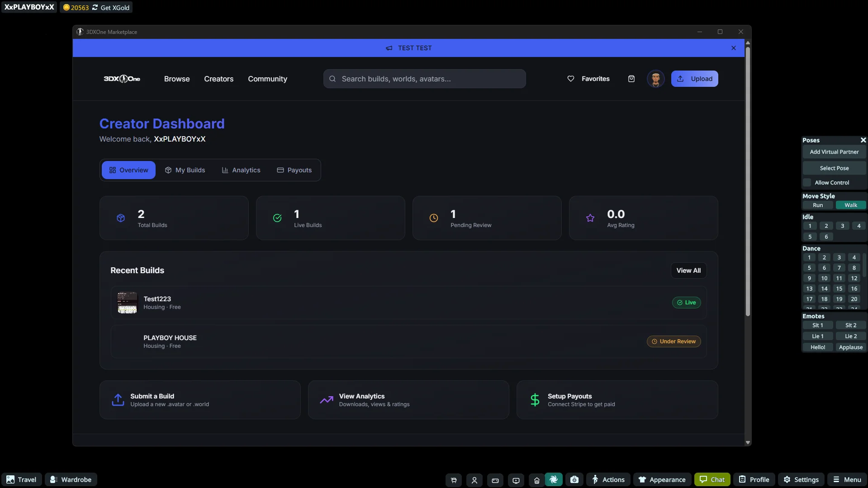868x488 pixels.
Task: Expand the hamburger Menu
Action: (x=847, y=479)
